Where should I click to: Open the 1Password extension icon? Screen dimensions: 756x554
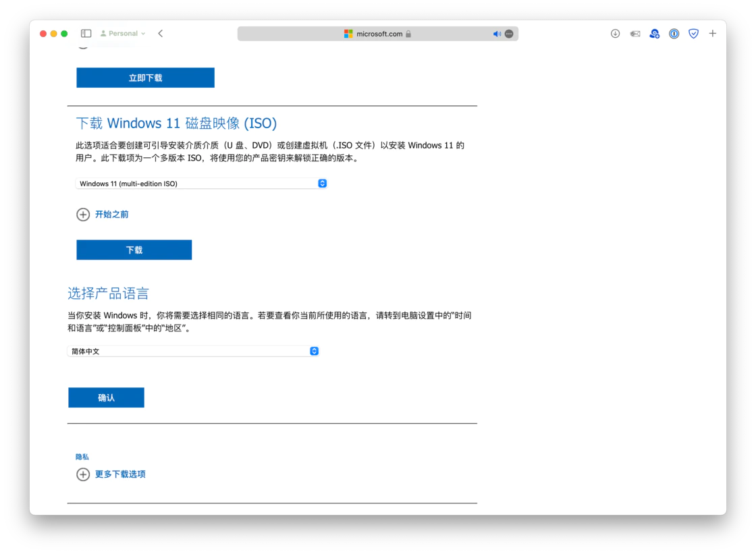[674, 33]
